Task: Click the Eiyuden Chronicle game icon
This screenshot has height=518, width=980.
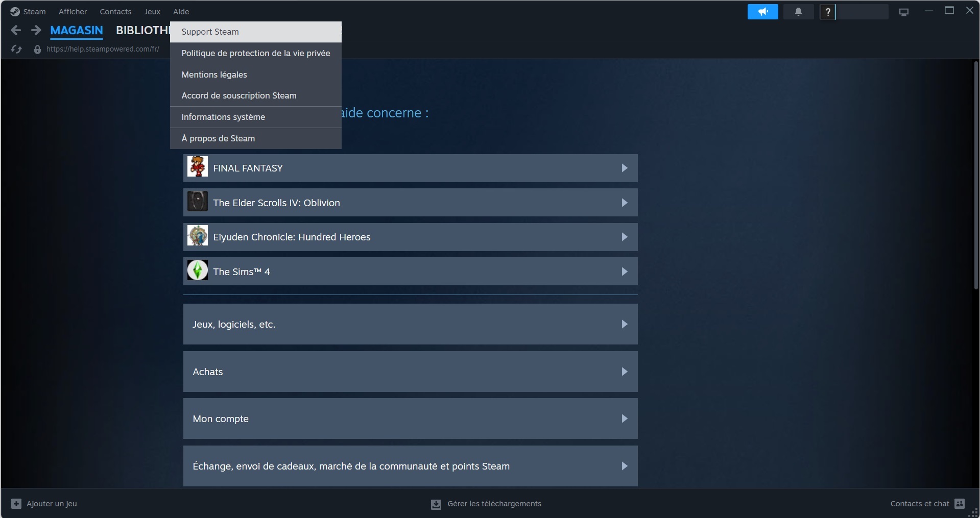Action: 198,235
